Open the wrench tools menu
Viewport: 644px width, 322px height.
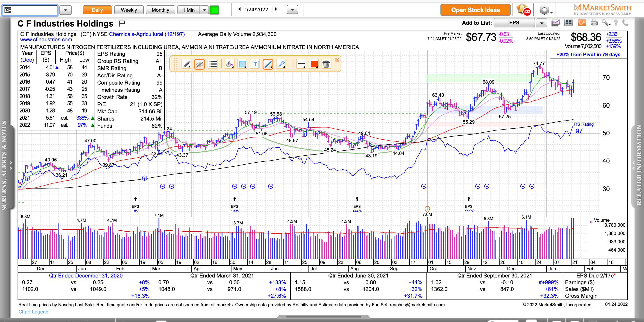coord(606,23)
